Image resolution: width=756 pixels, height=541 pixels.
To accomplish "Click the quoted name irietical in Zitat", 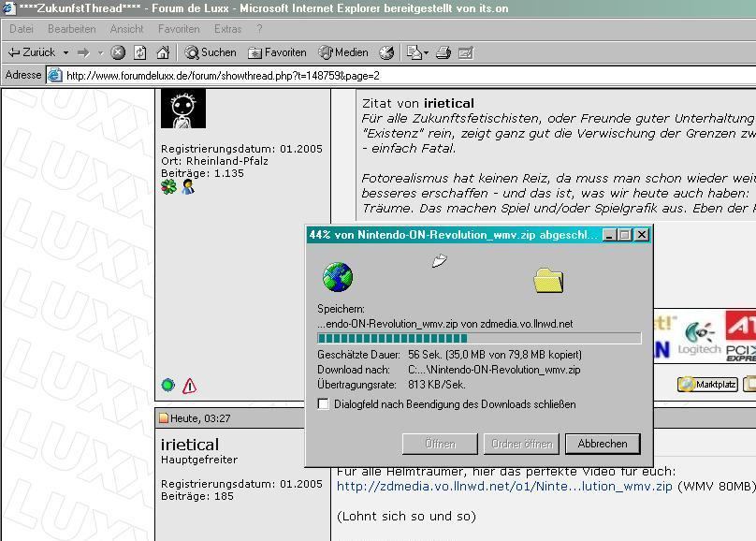I will pos(449,103).
